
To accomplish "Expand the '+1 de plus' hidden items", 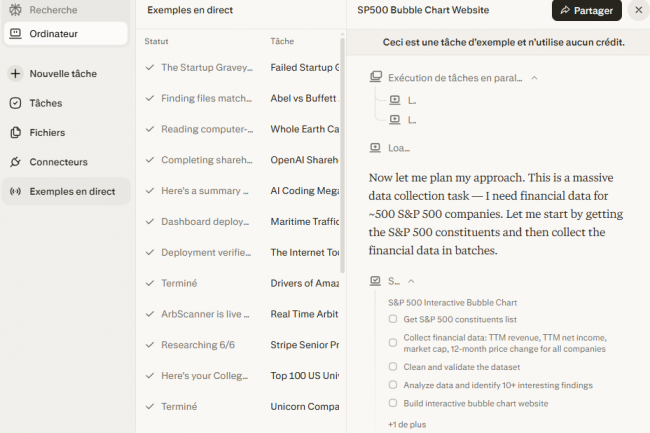I will (x=406, y=424).
